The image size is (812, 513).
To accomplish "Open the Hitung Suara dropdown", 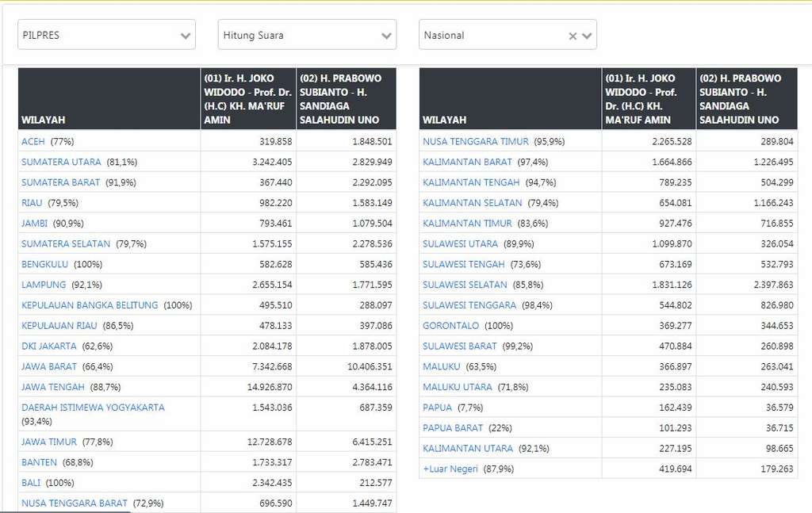I will click(307, 35).
